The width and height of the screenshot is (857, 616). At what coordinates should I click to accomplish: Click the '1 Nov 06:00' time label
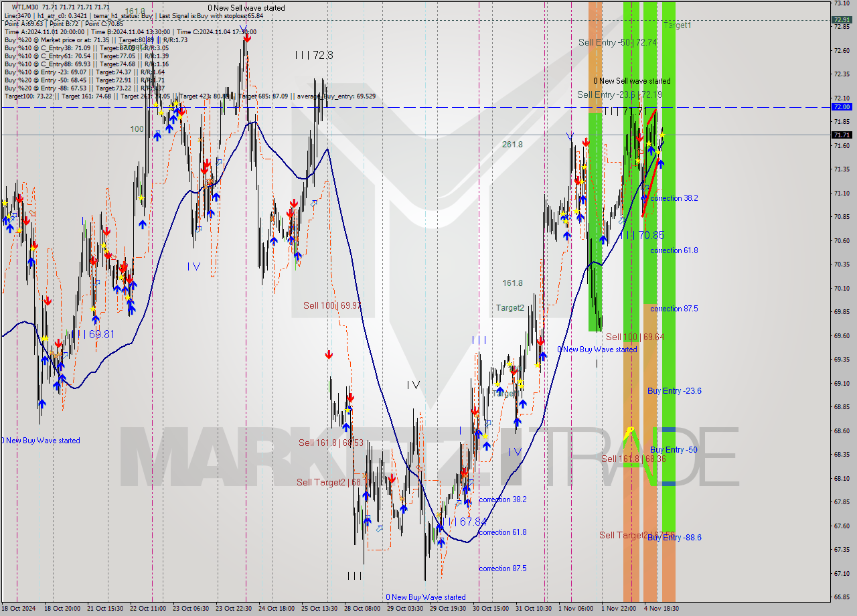tap(575, 609)
